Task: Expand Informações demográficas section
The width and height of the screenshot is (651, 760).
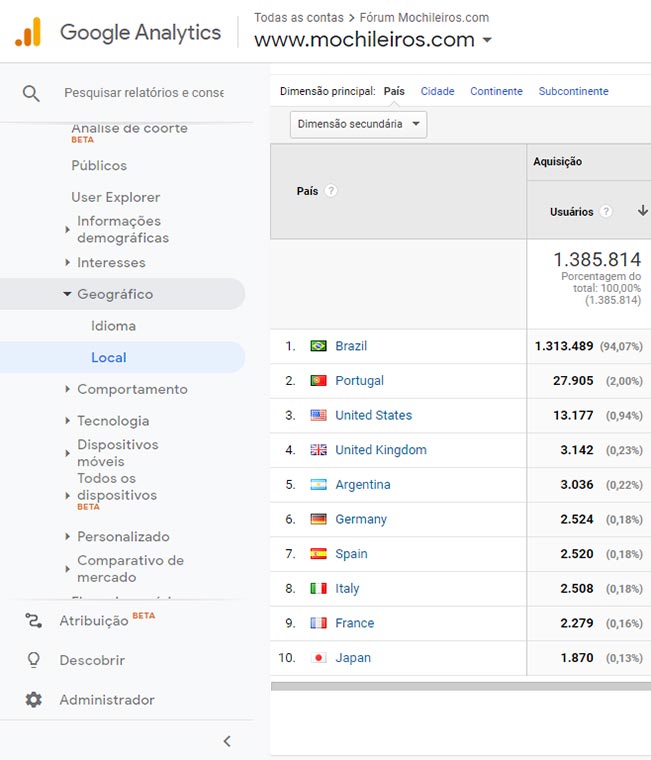Action: click(x=67, y=229)
